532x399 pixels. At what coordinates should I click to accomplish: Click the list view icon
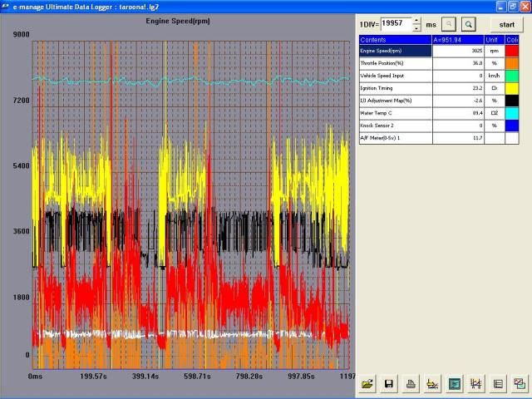click(x=498, y=384)
